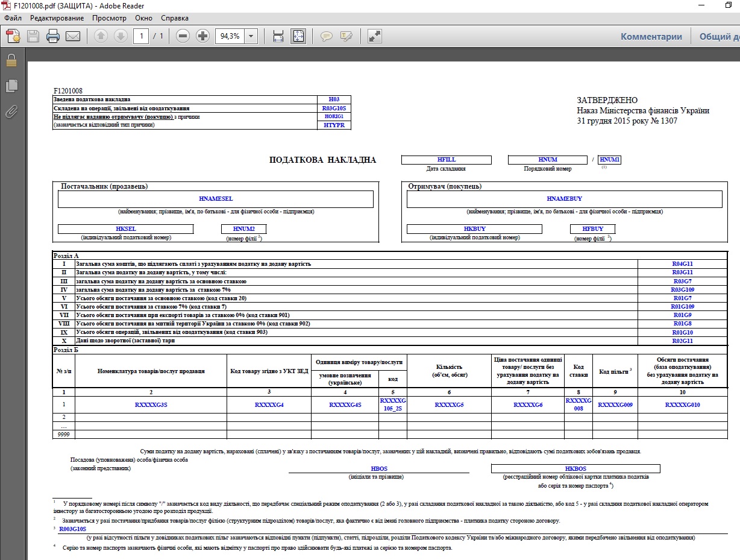Click the Create PDF online icon
Image resolution: width=740 pixels, height=560 pixels.
pos(13,36)
